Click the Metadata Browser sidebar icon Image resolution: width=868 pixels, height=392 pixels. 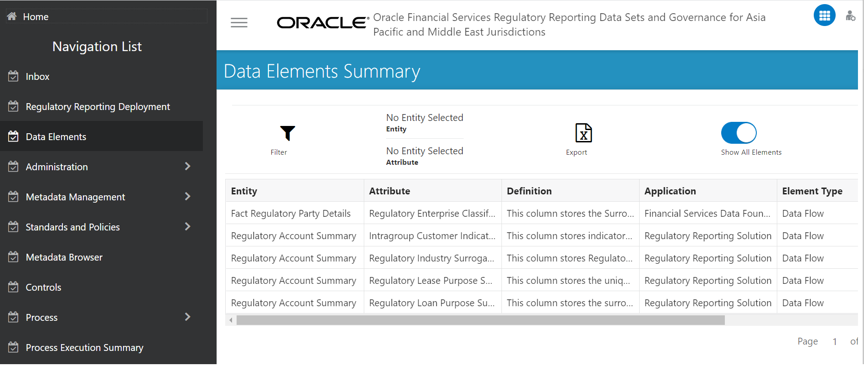pos(13,257)
